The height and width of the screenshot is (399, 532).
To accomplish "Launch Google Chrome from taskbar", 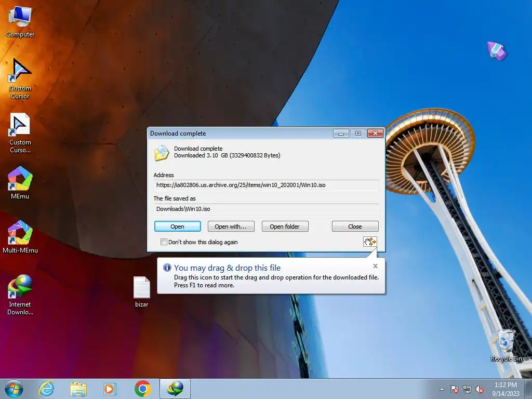I will pos(142,389).
